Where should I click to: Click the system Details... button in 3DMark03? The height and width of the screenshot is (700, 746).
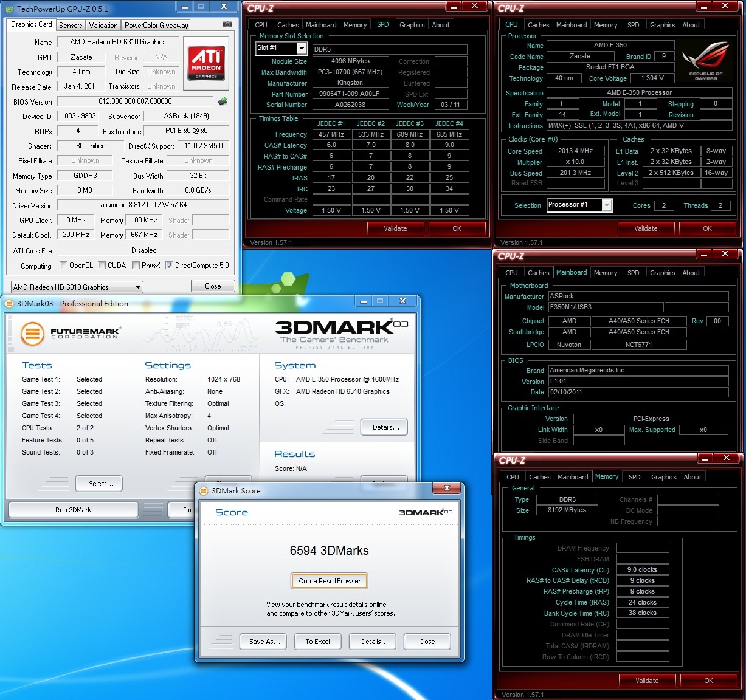[x=385, y=427]
